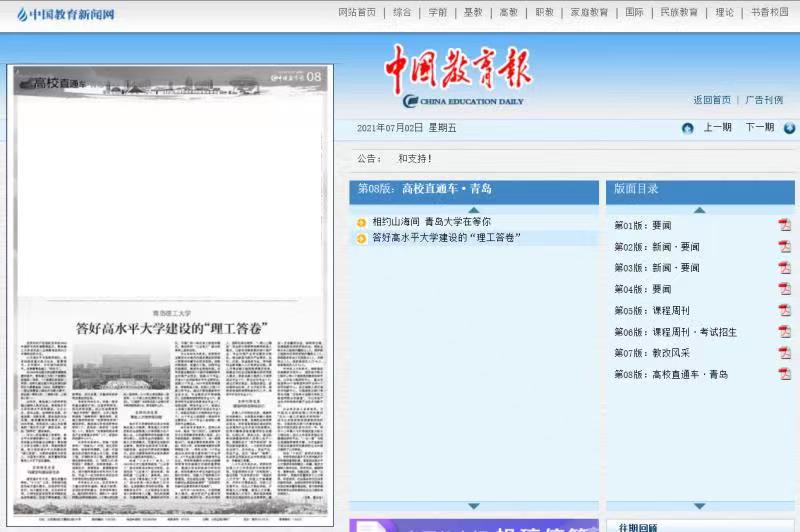Click the previous issue arrow icon
Viewport: 800px width, 532px height.
click(x=688, y=128)
